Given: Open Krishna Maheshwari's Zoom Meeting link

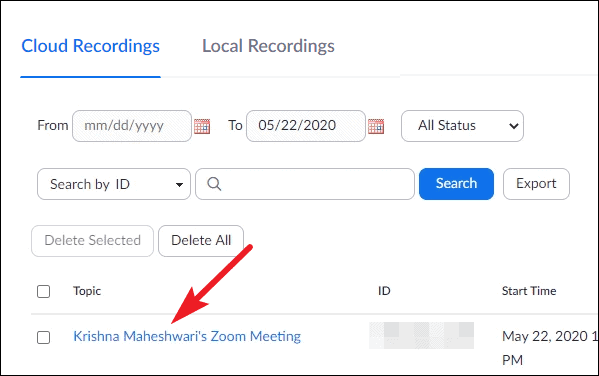Looking at the screenshot, I should 187,336.
